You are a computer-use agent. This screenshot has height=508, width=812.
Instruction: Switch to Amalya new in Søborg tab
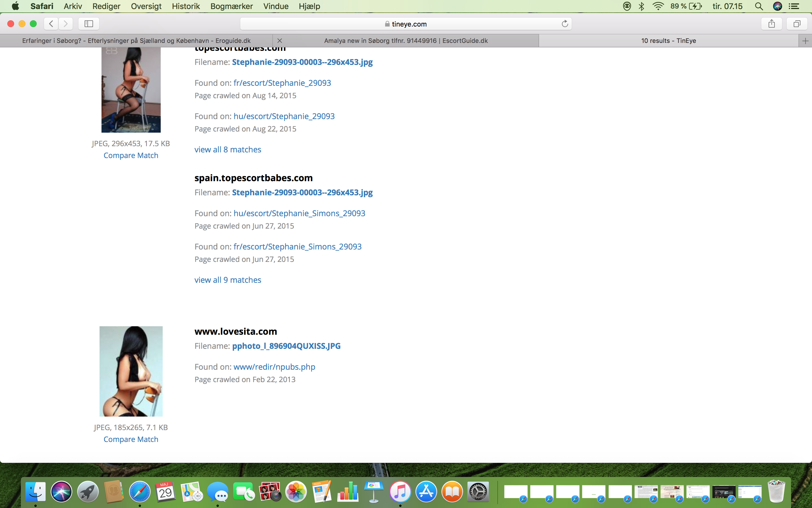(x=406, y=41)
